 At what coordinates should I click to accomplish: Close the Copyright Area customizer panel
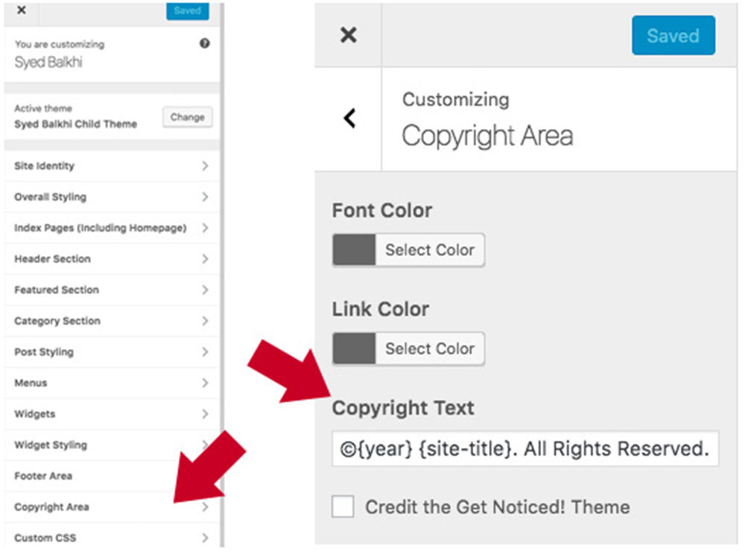coord(348,35)
